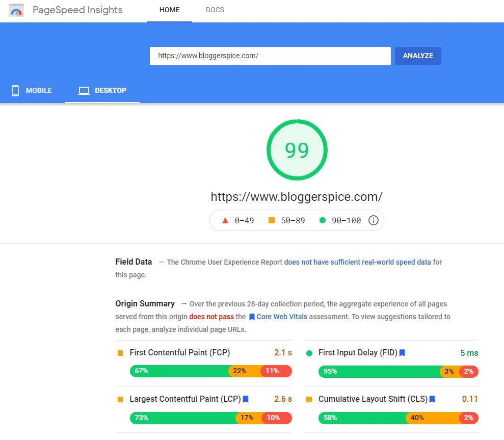Click the URL input field with bloggerspice.com
This screenshot has width=504, height=440.
tap(270, 56)
